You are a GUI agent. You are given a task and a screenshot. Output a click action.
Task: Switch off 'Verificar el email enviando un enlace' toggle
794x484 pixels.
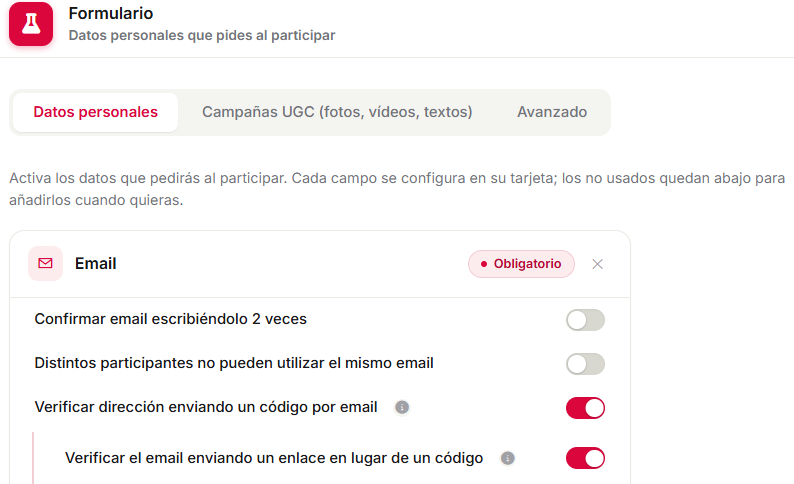coord(585,458)
